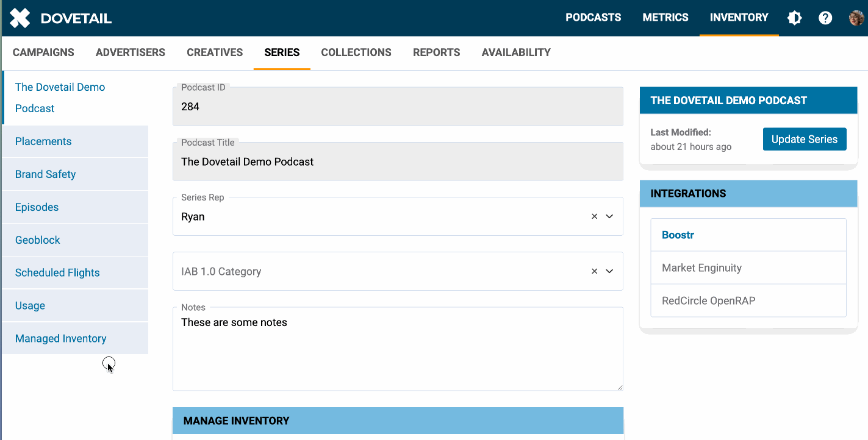Screen dimensions: 868x440
Task: Click the Manage Inventory section header
Action: coord(398,420)
